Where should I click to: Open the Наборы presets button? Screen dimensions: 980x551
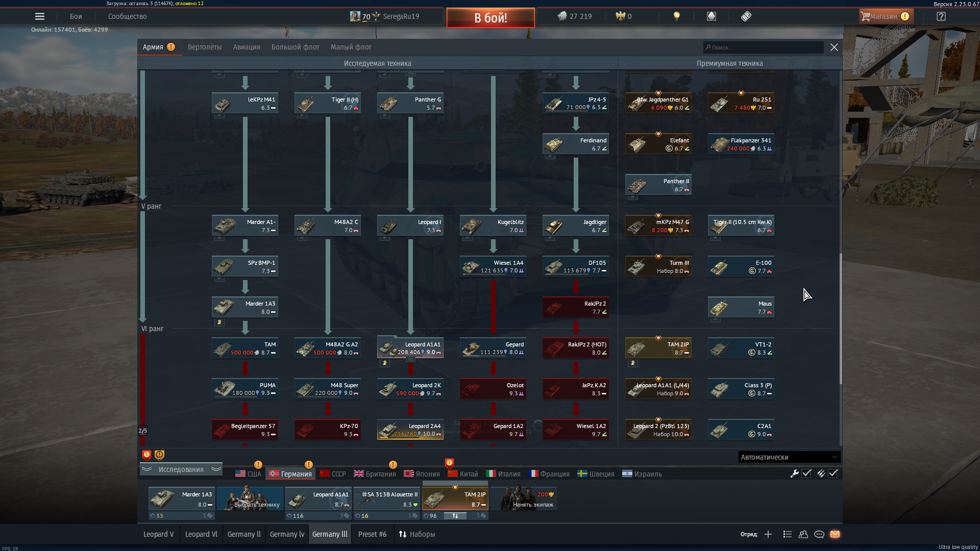417,534
